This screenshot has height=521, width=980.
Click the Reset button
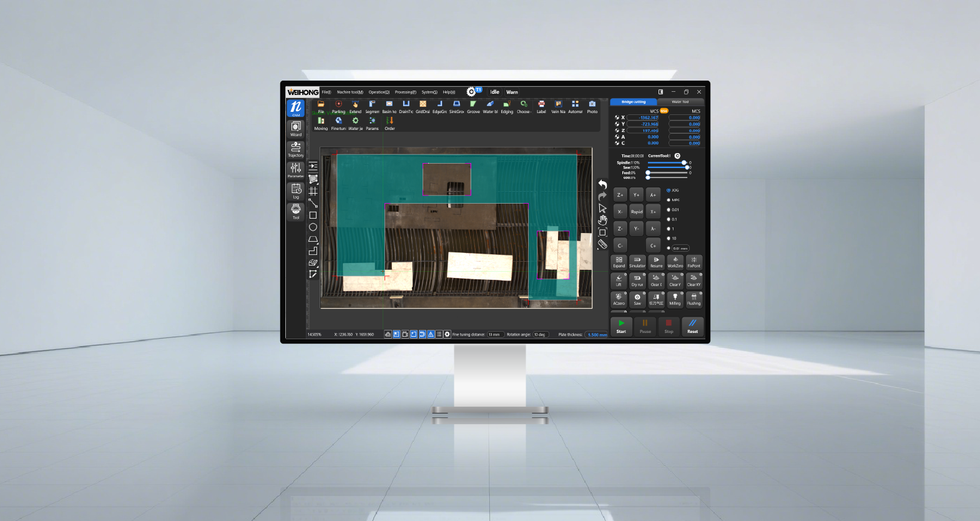click(692, 326)
